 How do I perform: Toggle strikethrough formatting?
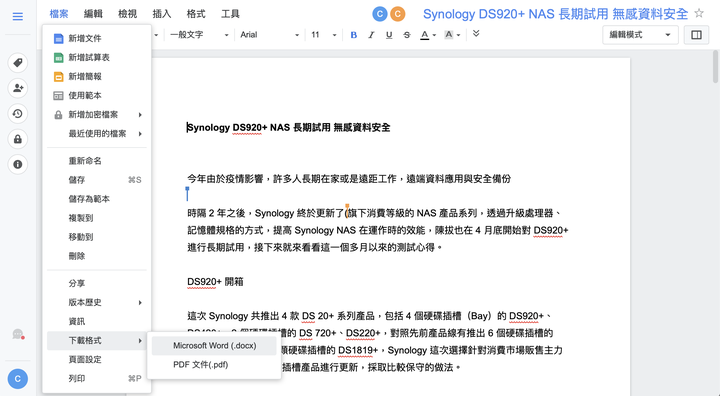tap(407, 35)
